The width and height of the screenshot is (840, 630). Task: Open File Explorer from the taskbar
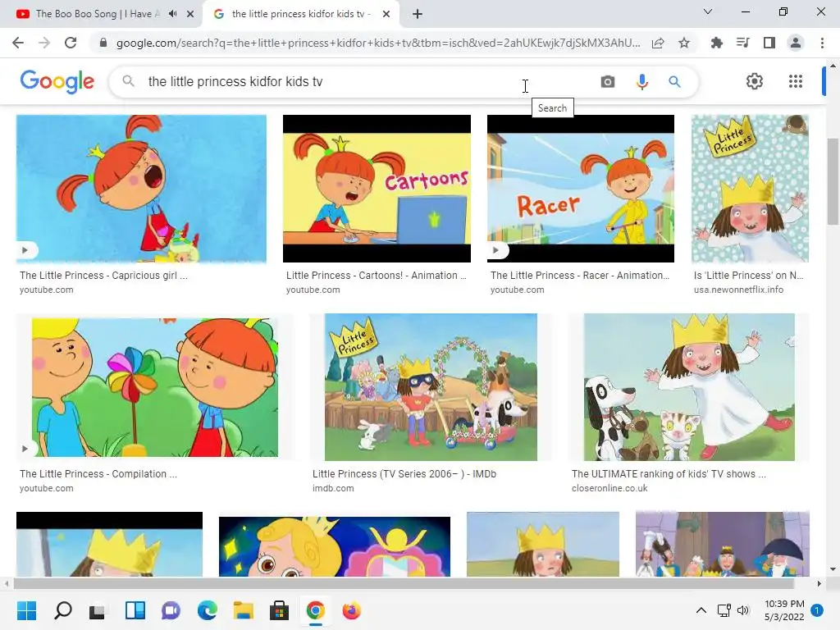click(243, 610)
